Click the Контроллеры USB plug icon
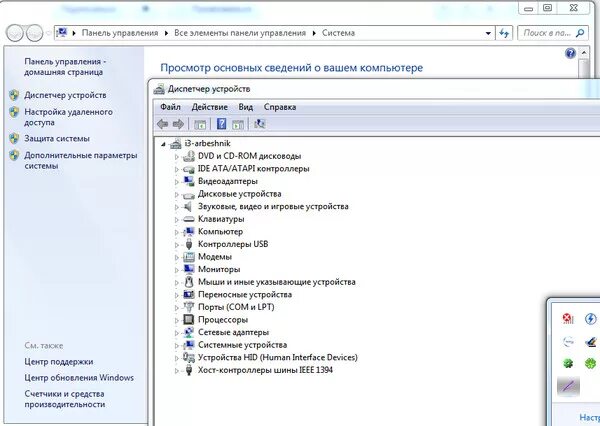Image resolution: width=600 pixels, height=426 pixels. click(x=189, y=244)
